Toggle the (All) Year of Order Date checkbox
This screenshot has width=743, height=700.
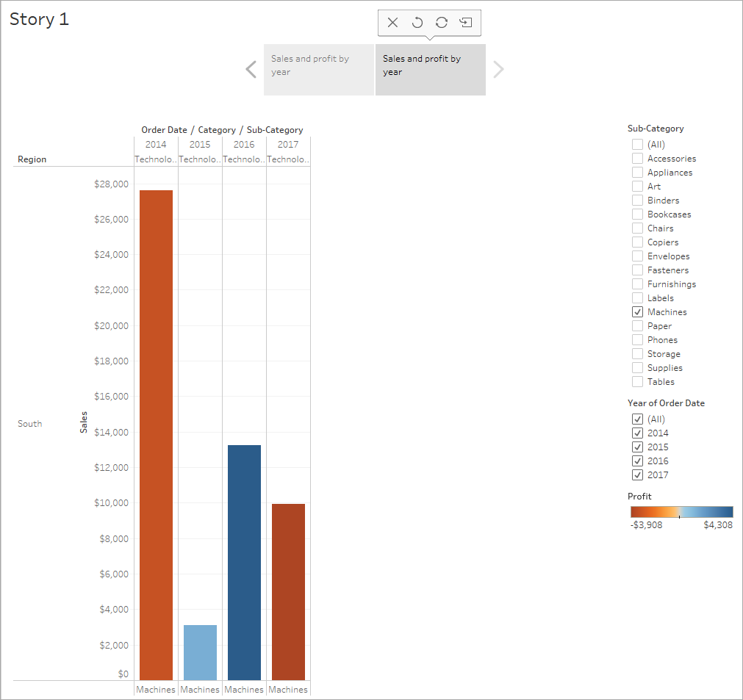coord(637,419)
